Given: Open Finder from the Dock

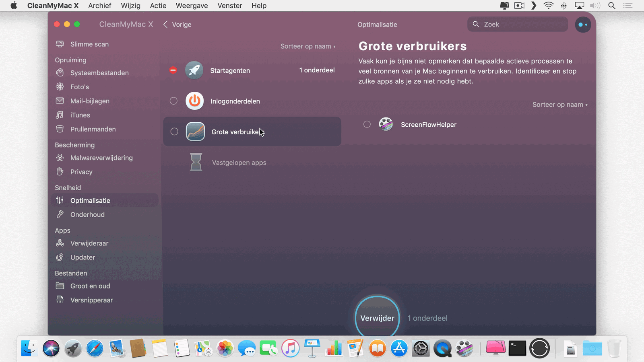Looking at the screenshot, I should (x=29, y=348).
